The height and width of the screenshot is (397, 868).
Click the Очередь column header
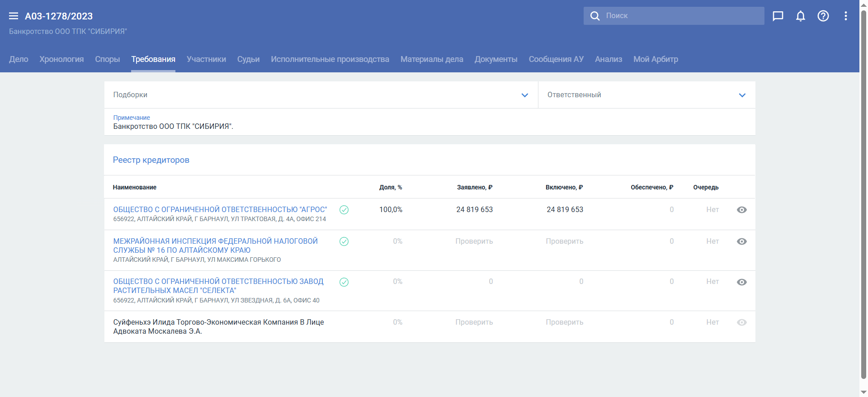(x=706, y=187)
